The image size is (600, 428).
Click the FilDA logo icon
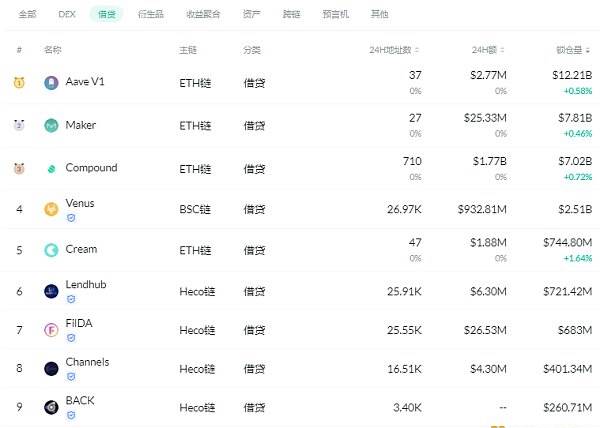(x=51, y=330)
